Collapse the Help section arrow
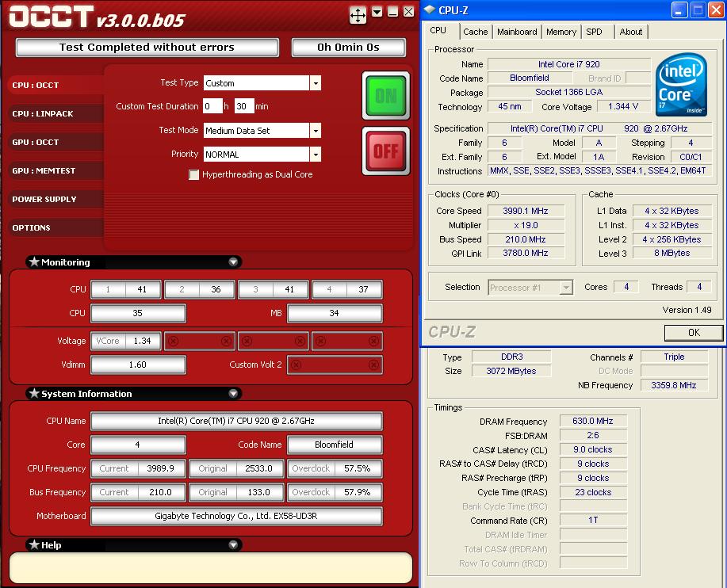This screenshot has height=588, width=727. pyautogui.click(x=233, y=545)
